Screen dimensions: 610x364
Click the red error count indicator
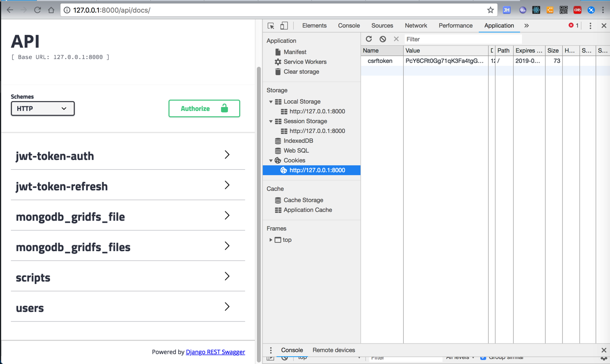point(574,26)
